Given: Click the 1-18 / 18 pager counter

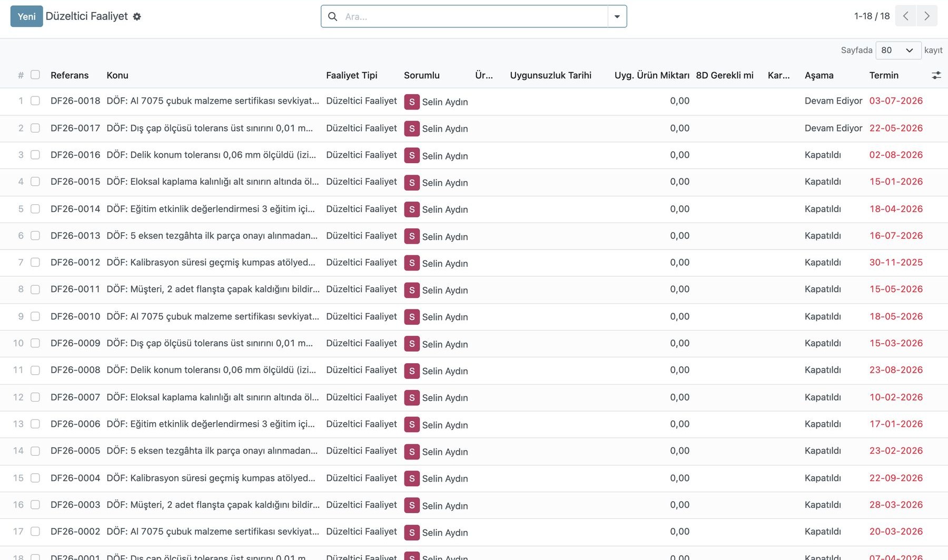Looking at the screenshot, I should coord(872,16).
